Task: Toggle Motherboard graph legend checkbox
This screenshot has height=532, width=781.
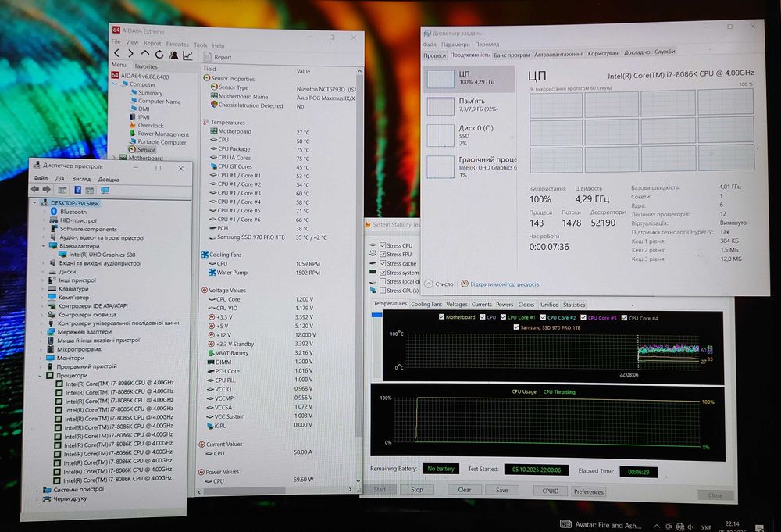Action: coord(441,317)
